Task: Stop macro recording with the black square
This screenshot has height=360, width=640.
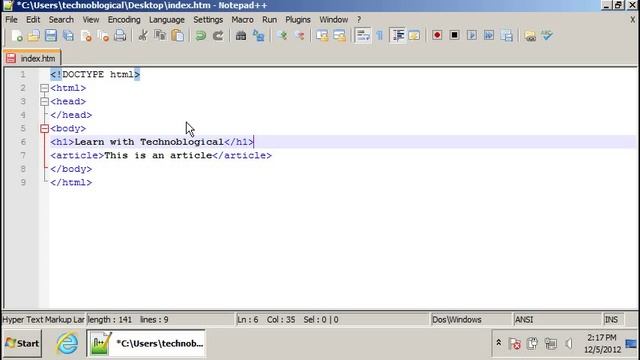Action: point(454,36)
